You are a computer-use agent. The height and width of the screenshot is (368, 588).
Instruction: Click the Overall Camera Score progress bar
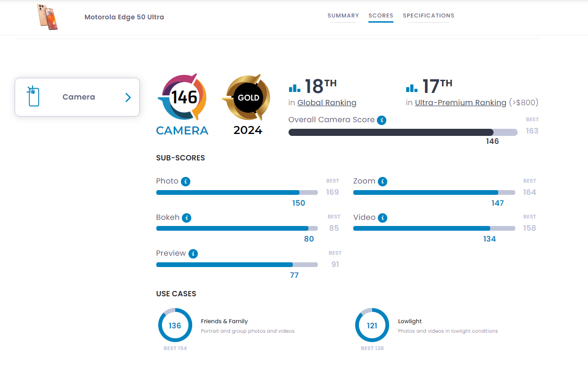tap(402, 133)
